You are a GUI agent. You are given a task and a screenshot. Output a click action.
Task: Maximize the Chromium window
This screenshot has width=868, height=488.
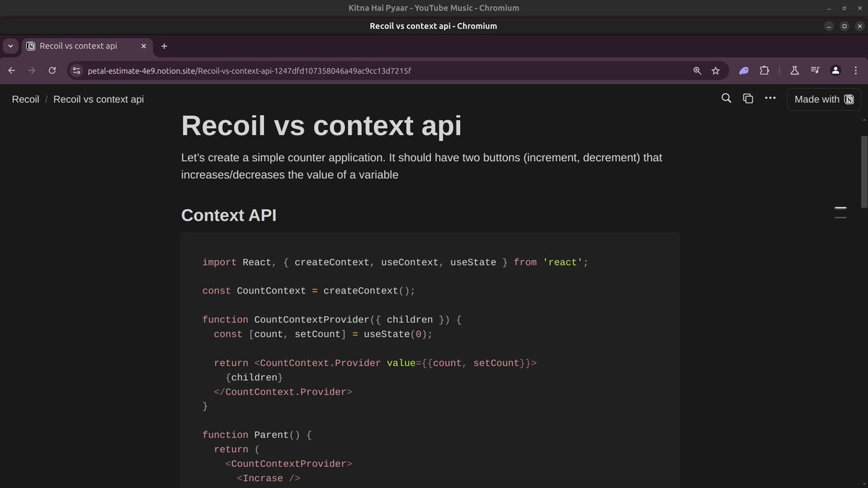pos(843,26)
